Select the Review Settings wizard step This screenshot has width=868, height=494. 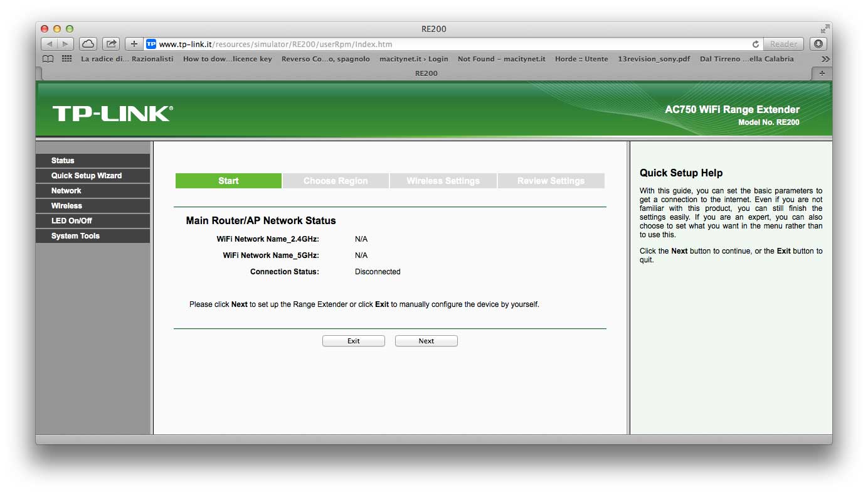(x=551, y=181)
